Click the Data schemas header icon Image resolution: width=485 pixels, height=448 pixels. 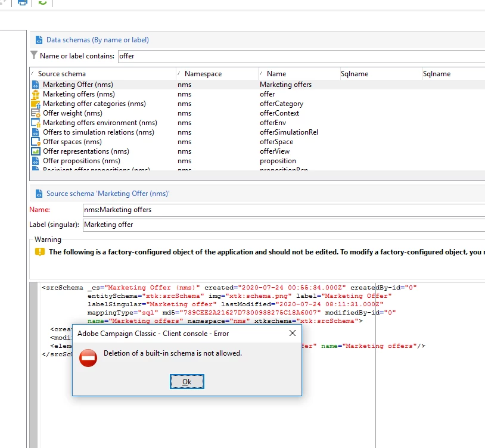click(x=39, y=40)
